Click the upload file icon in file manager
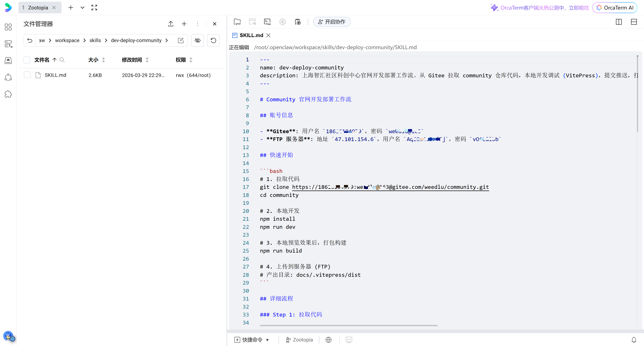This screenshot has width=644, height=346. (171, 24)
